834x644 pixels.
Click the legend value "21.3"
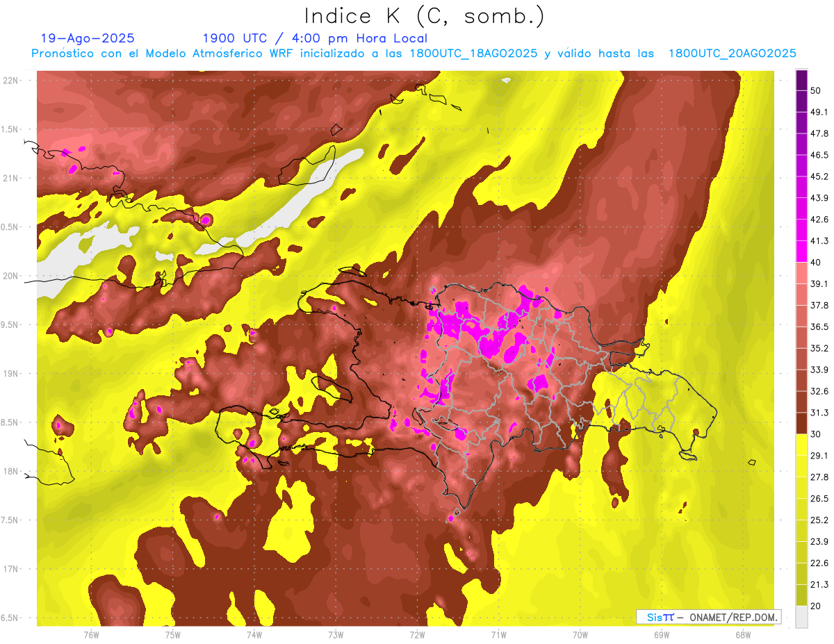pyautogui.click(x=819, y=585)
